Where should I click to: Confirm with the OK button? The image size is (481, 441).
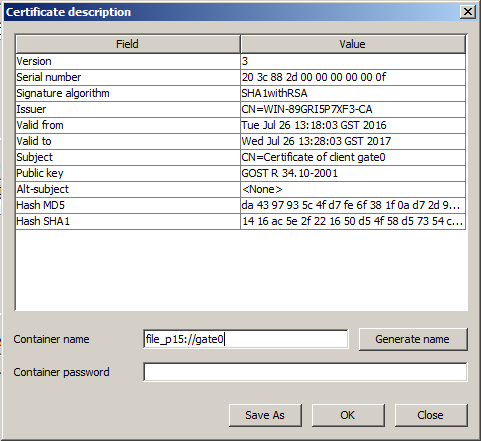348,415
